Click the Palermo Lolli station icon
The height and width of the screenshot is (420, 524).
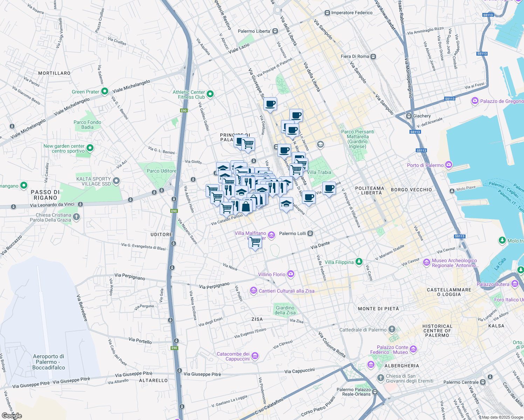pos(310,233)
